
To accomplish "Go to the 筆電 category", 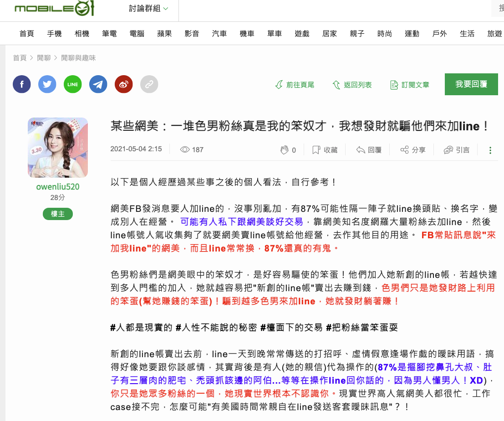I will coord(109,33).
